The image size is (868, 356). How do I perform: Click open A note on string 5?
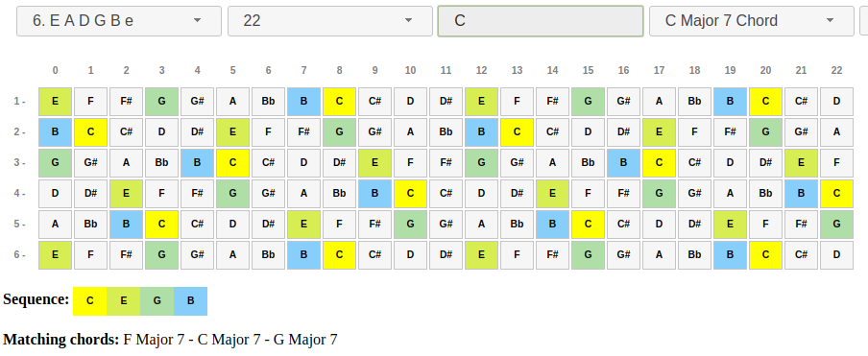click(56, 225)
